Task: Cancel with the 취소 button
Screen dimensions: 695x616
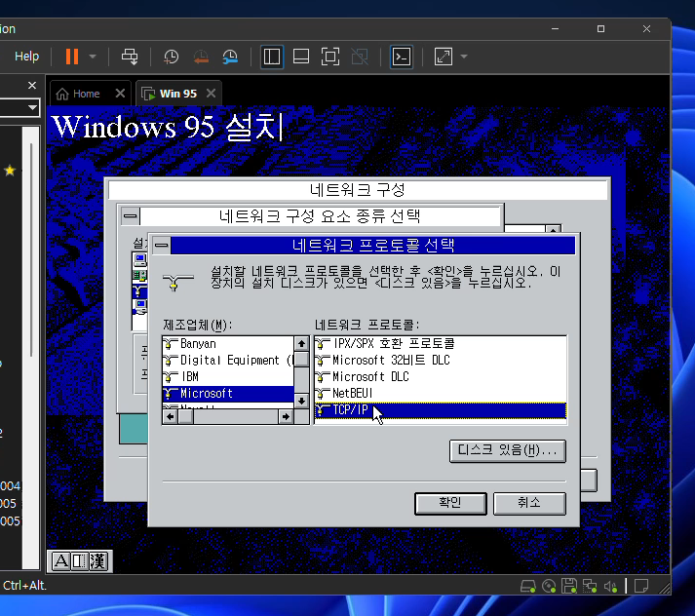Action: click(x=529, y=504)
